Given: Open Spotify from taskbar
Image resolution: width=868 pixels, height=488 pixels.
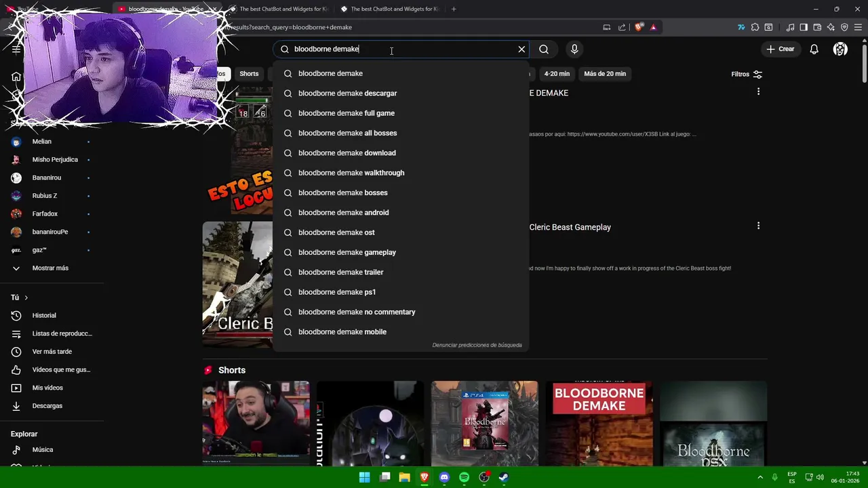Looking at the screenshot, I should tap(464, 477).
